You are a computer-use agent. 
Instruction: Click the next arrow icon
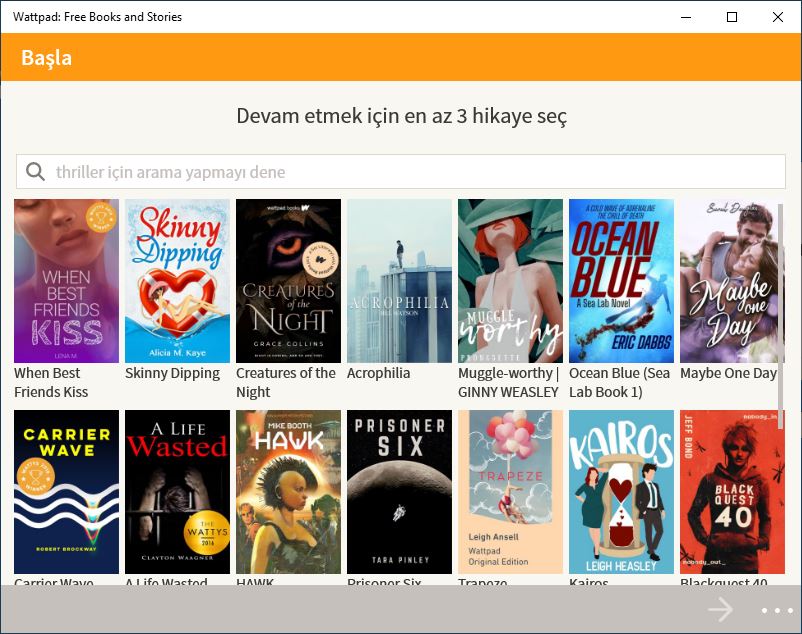point(720,609)
